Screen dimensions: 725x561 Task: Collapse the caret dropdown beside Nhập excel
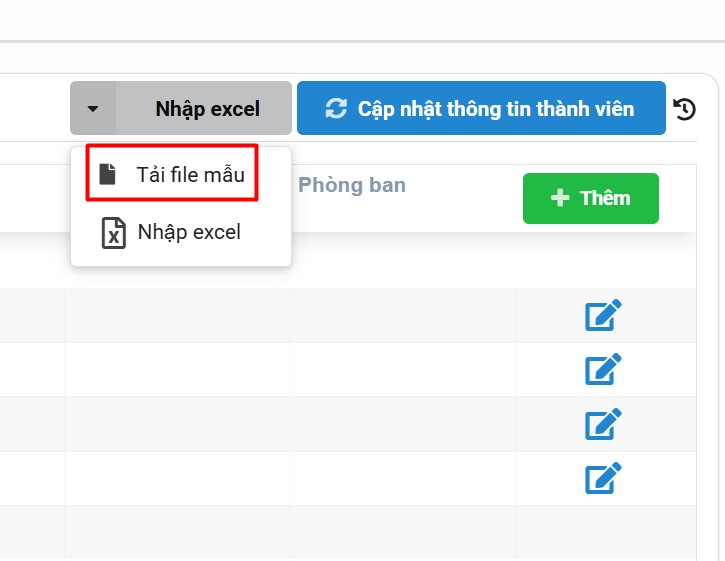tap(93, 109)
